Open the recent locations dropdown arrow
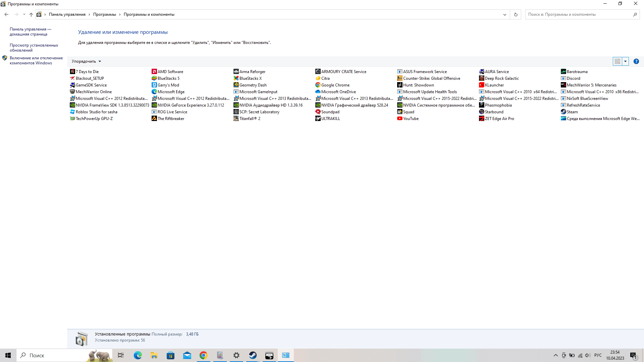This screenshot has width=644, height=362. [x=24, y=14]
